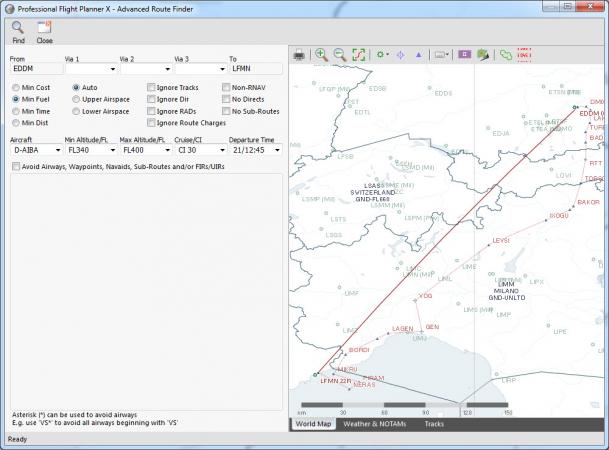The height and width of the screenshot is (450, 609).
Task: Click the avoid list text area
Action: 146,292
